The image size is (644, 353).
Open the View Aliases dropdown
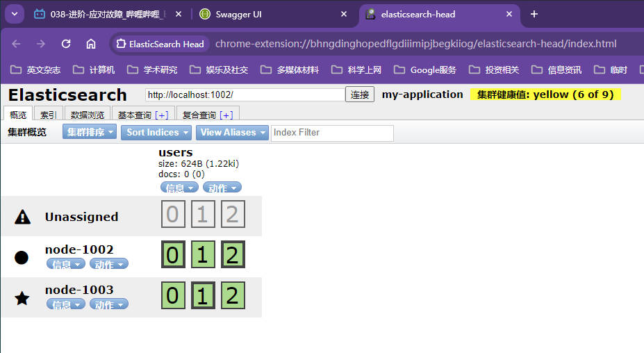(233, 132)
